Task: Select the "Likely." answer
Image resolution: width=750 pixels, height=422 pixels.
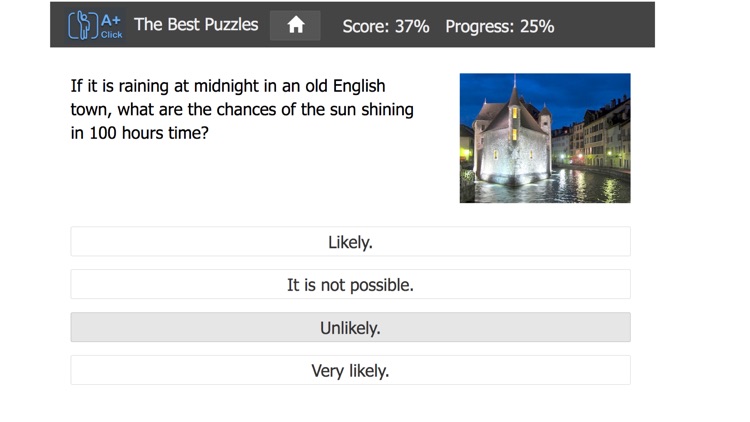Action: pyautogui.click(x=350, y=242)
